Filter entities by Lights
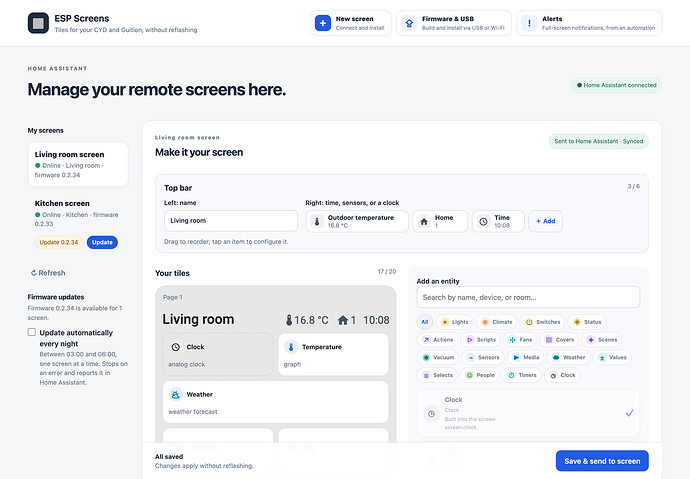This screenshot has height=479, width=690. point(455,322)
